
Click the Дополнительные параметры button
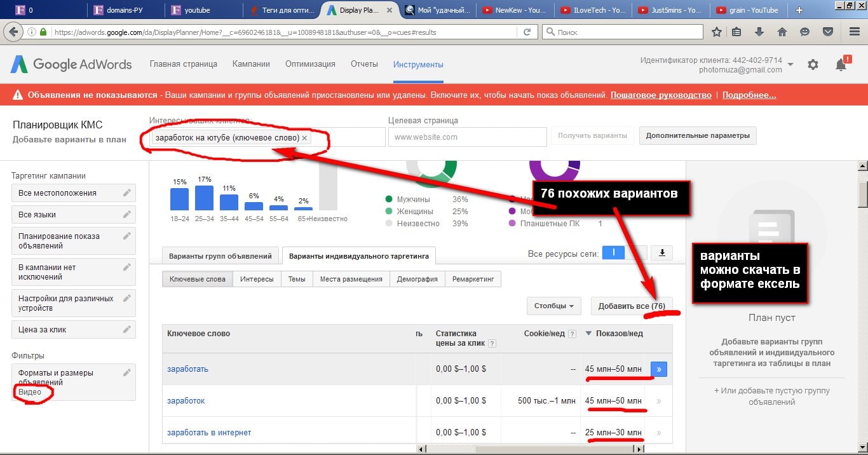coord(697,135)
